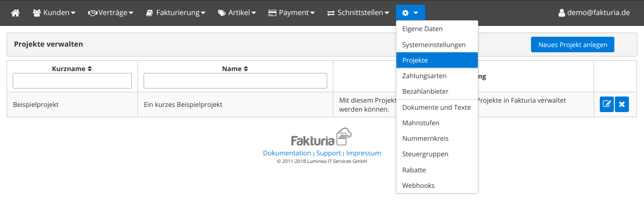Click the home icon in navbar
Screen dimensions: 644x202
coord(15,13)
